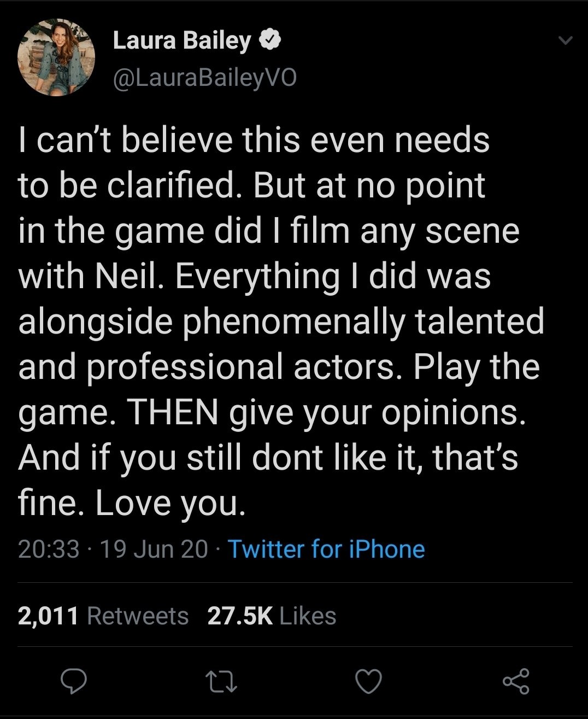The image size is (588, 719).
Task: View the list of Retweets
Action: click(138, 616)
